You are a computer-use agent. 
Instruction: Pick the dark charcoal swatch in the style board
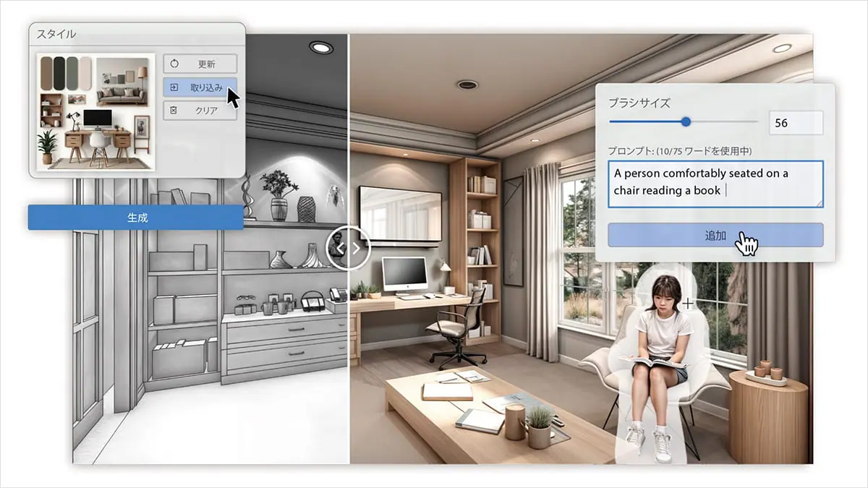tap(59, 72)
